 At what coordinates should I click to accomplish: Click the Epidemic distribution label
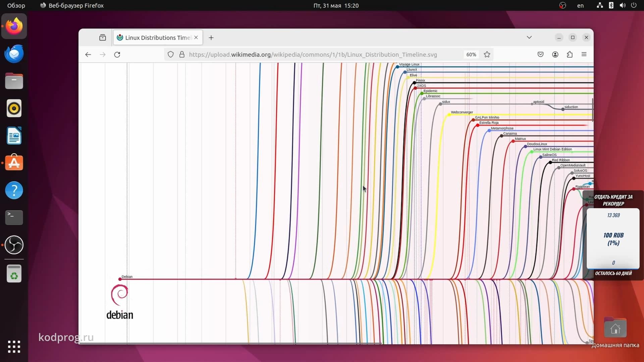[x=430, y=91]
